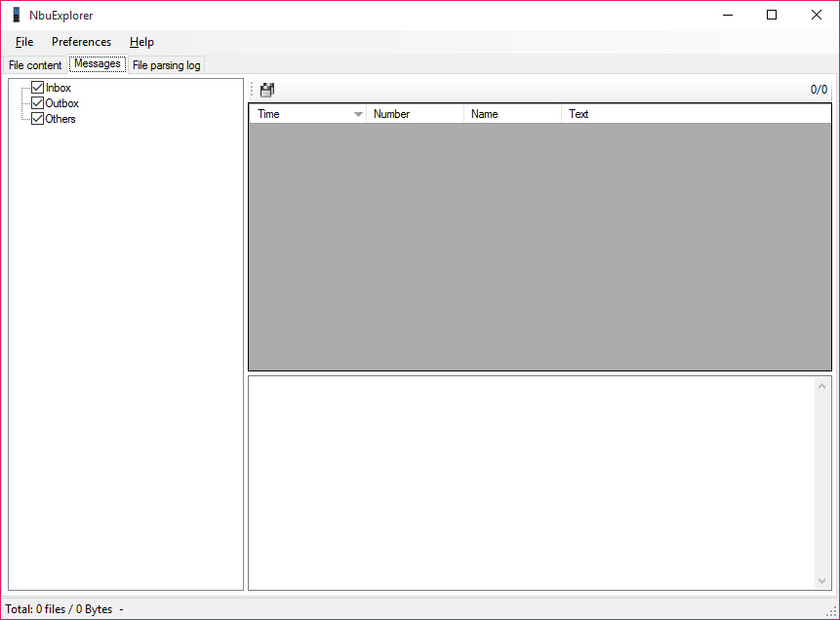Select the Messages tab
The image size is (840, 620).
pyautogui.click(x=98, y=63)
